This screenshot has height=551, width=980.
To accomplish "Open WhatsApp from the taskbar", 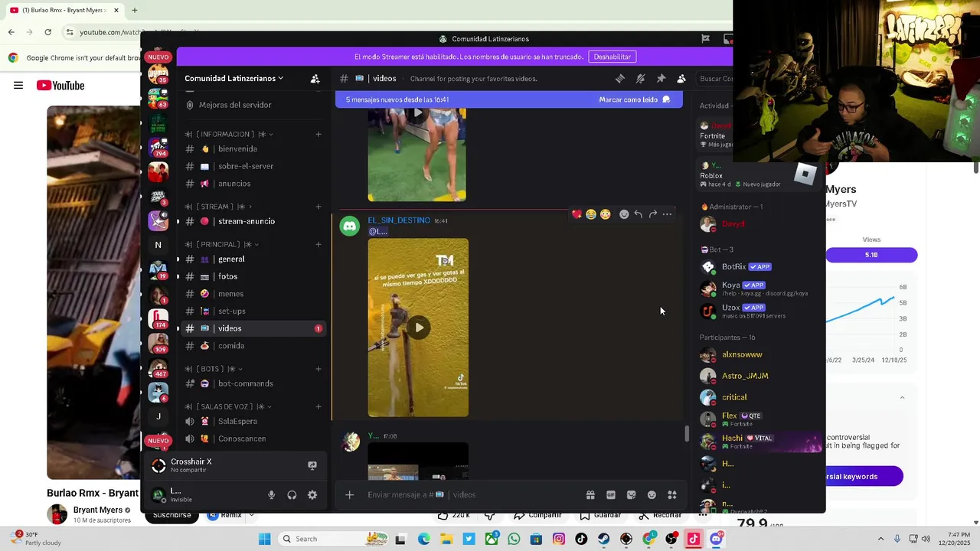I will click(514, 539).
